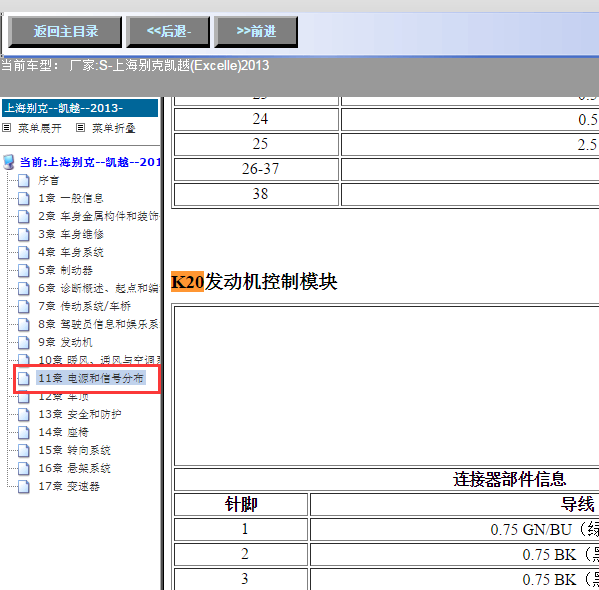Open 15章 转向系统
Image resolution: width=599 pixels, height=590 pixels.
[74, 450]
